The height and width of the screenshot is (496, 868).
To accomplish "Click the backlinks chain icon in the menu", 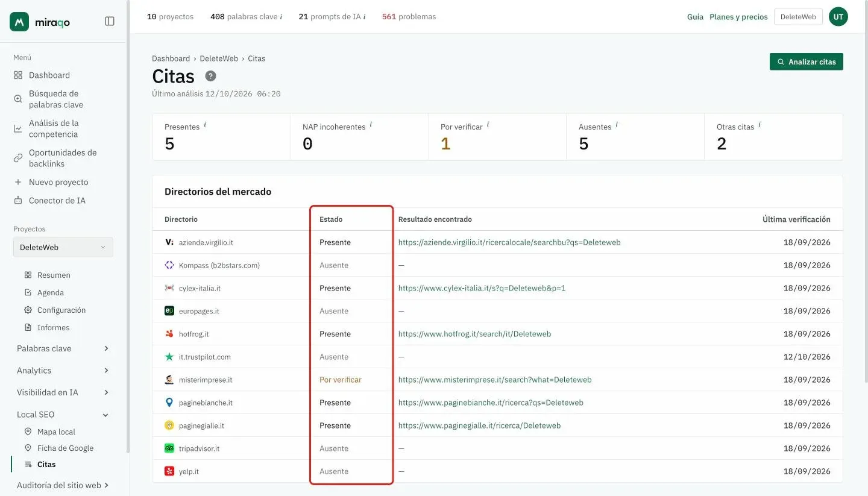I will 18,158.
